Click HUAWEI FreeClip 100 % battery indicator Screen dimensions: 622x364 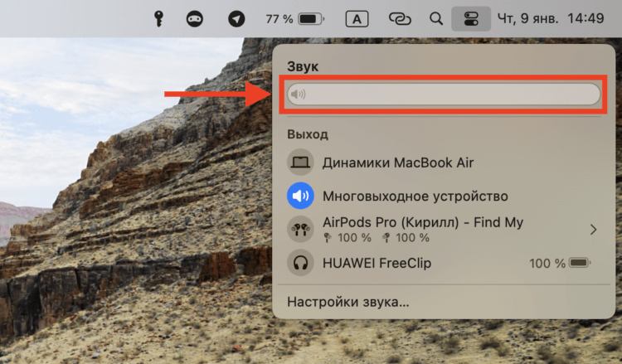click(560, 264)
